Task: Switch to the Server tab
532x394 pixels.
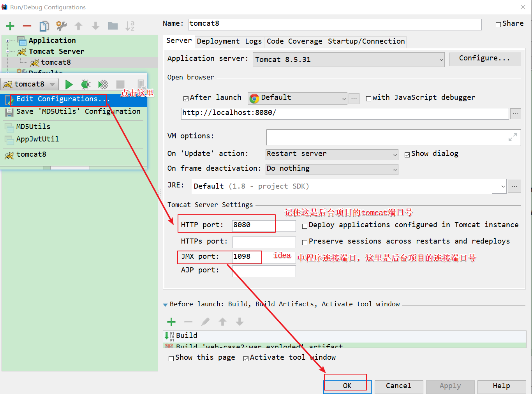Action: (x=179, y=41)
